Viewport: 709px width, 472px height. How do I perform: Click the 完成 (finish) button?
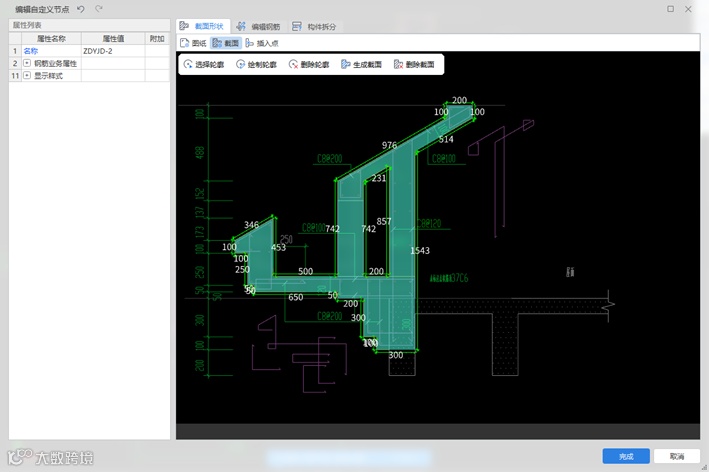[626, 456]
